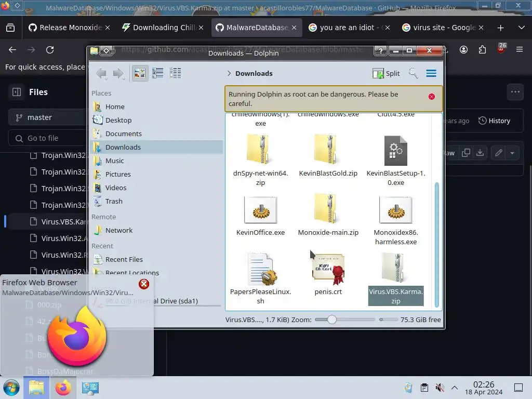Screen dimensions: 532x399
Task: Close the Release Monoxide tab
Action: pos(107,28)
